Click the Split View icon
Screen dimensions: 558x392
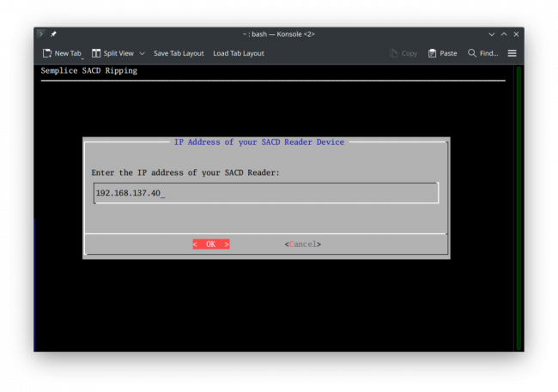pyautogui.click(x=97, y=53)
